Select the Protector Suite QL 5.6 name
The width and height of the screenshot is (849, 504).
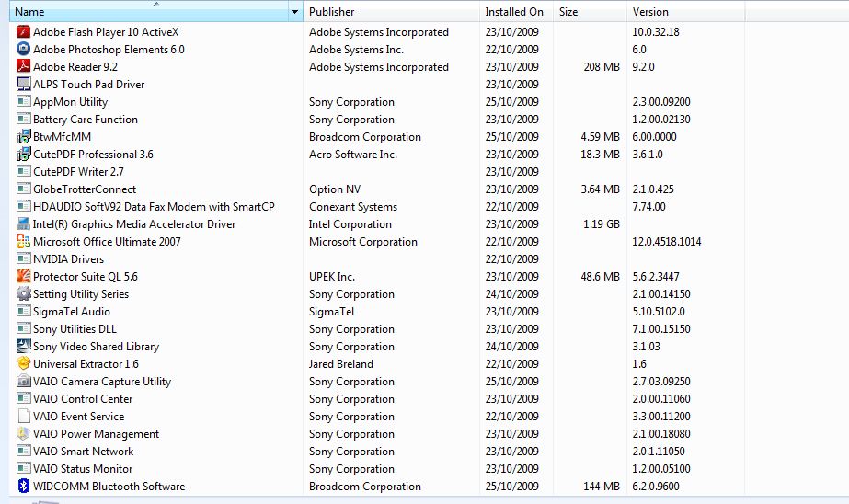[85, 276]
